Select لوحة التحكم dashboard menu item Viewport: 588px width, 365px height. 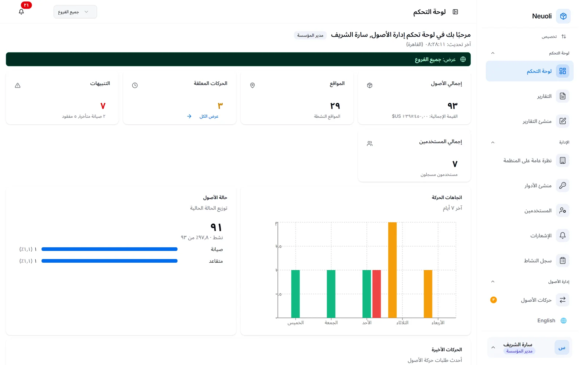click(530, 71)
